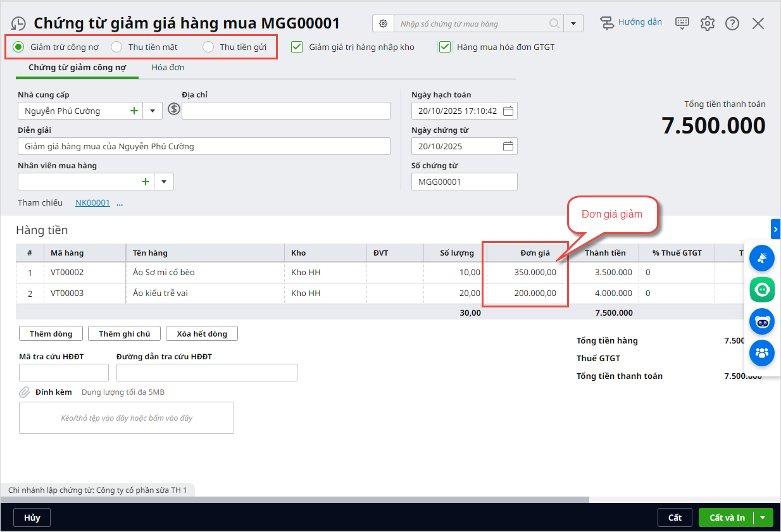The width and height of the screenshot is (781, 532).
Task: Click the Thêm dòng button
Action: (x=51, y=333)
